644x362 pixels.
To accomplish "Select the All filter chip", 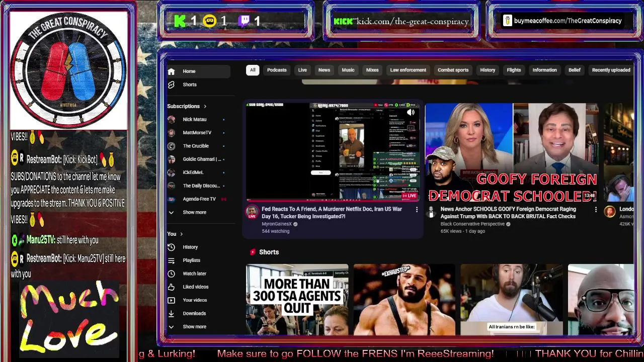I will pos(253,70).
